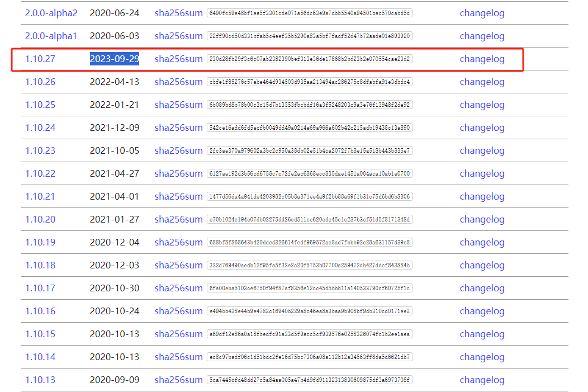View changelog for version 1.10.16
588x392 pixels.
tap(482, 310)
